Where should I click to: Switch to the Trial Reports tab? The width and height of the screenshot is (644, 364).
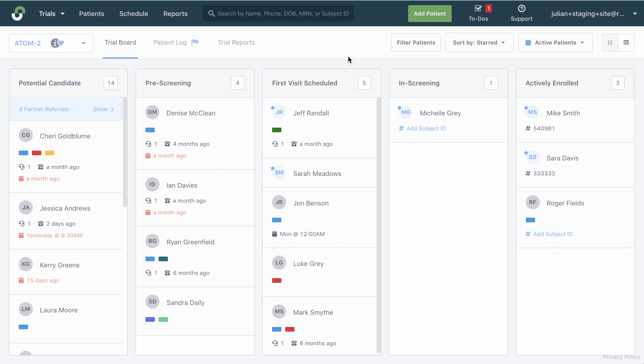click(236, 42)
